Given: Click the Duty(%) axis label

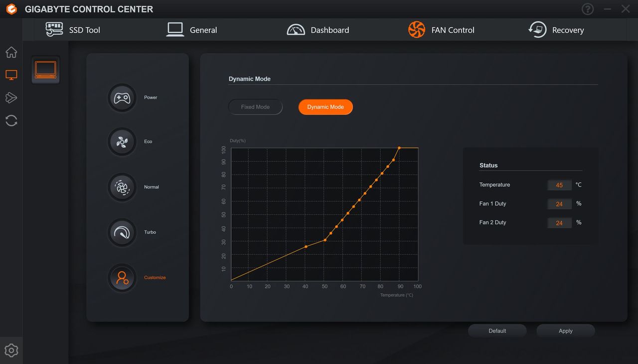Looking at the screenshot, I should point(238,141).
